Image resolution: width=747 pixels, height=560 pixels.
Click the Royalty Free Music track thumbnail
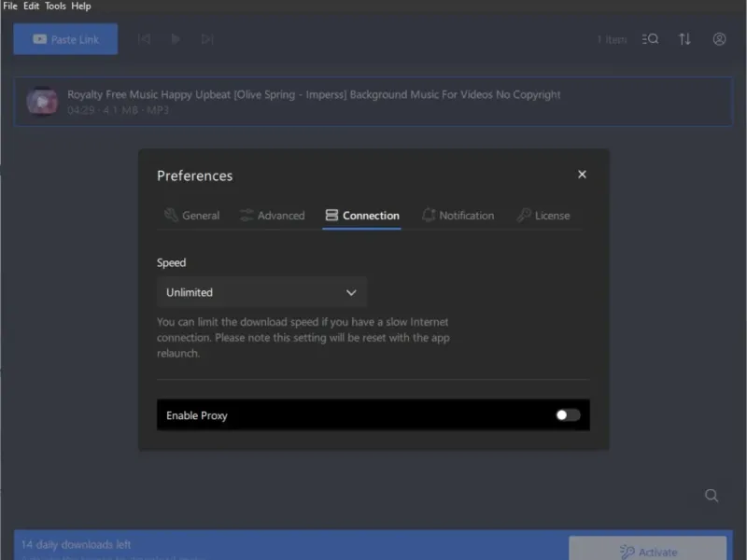(x=42, y=101)
